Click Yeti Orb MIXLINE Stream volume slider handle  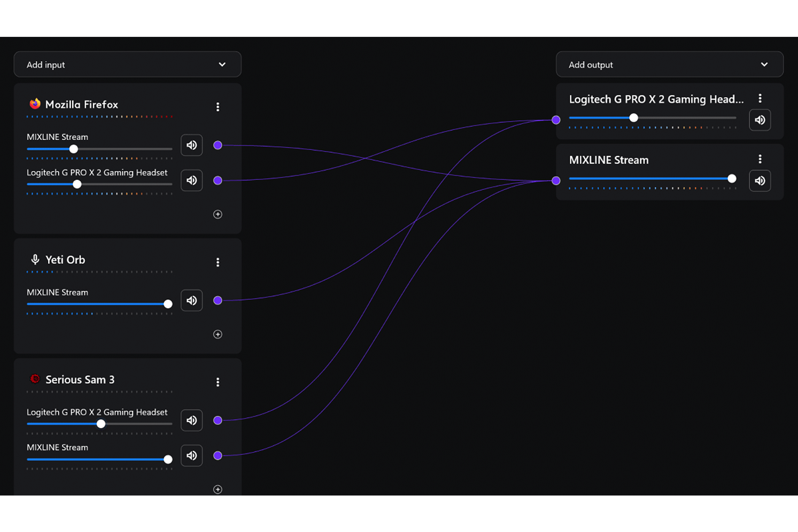click(x=168, y=304)
